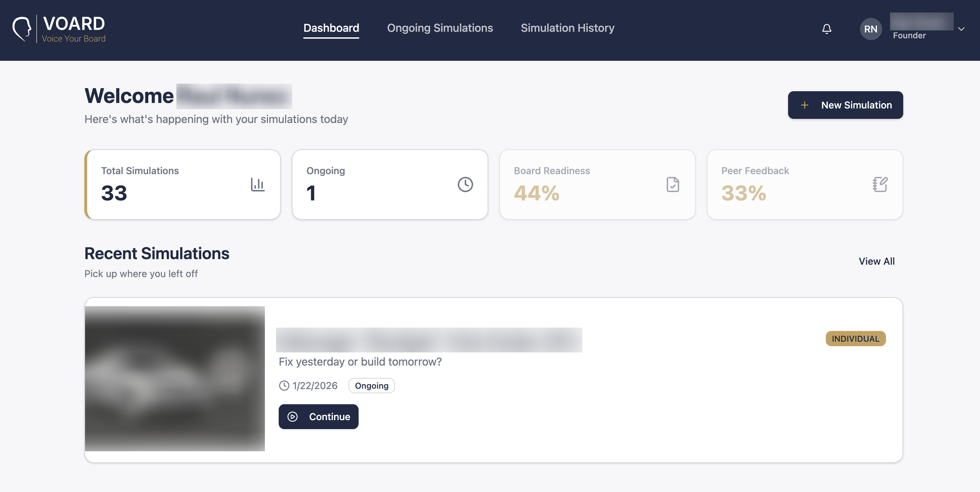This screenshot has width=980, height=492.
Task: Click the play icon inside the Continue button
Action: [x=293, y=416]
